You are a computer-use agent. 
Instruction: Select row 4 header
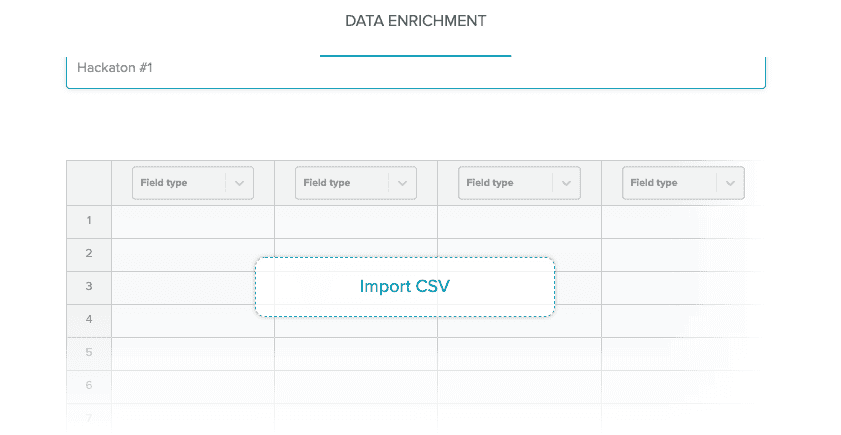(89, 320)
